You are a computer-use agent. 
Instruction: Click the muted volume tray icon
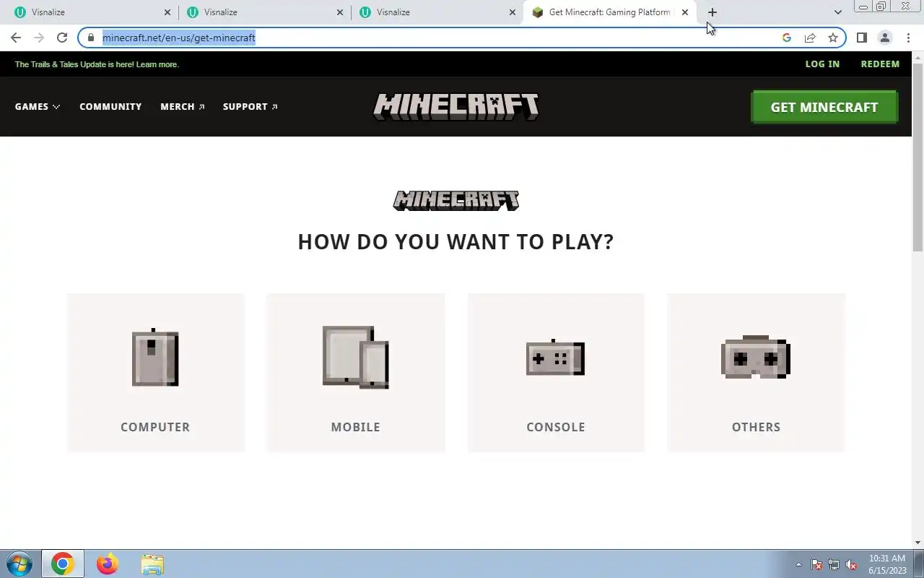coord(852,564)
